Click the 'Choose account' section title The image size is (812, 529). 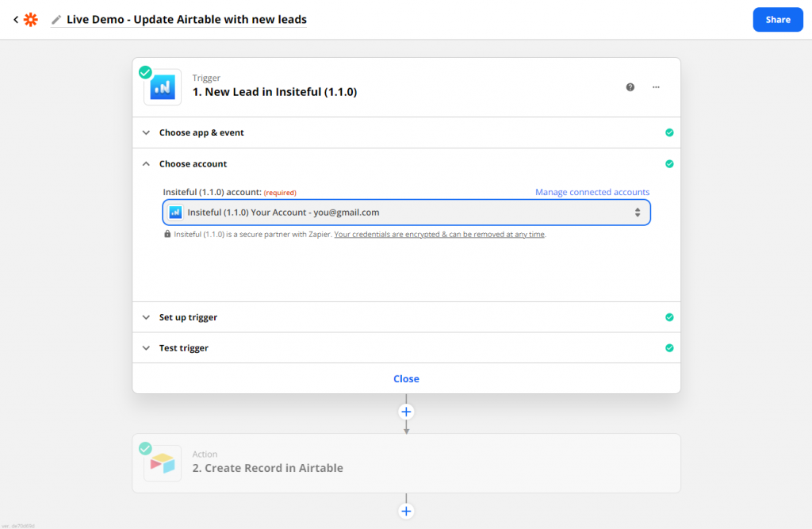click(193, 163)
